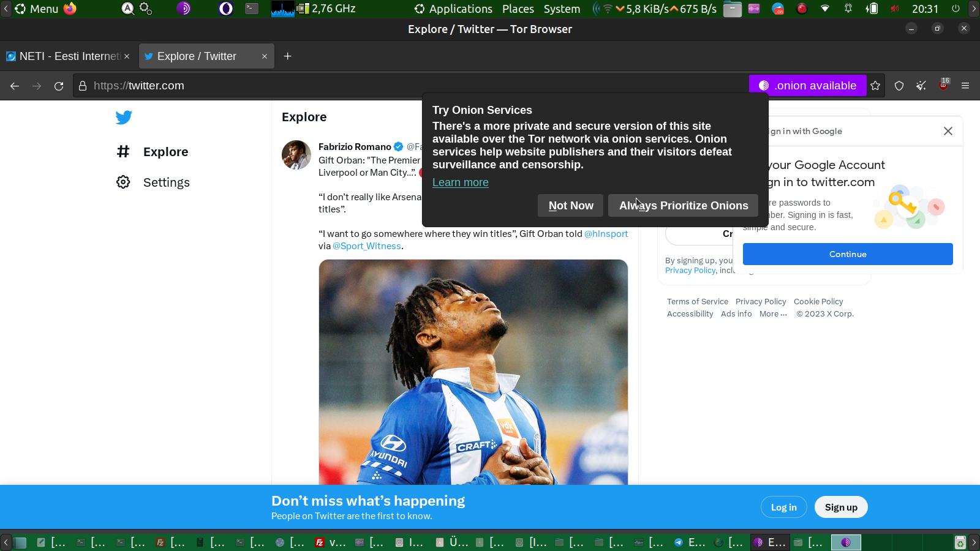Open the footer Privacy Policy link
The height and width of the screenshot is (551, 980).
[x=761, y=302]
